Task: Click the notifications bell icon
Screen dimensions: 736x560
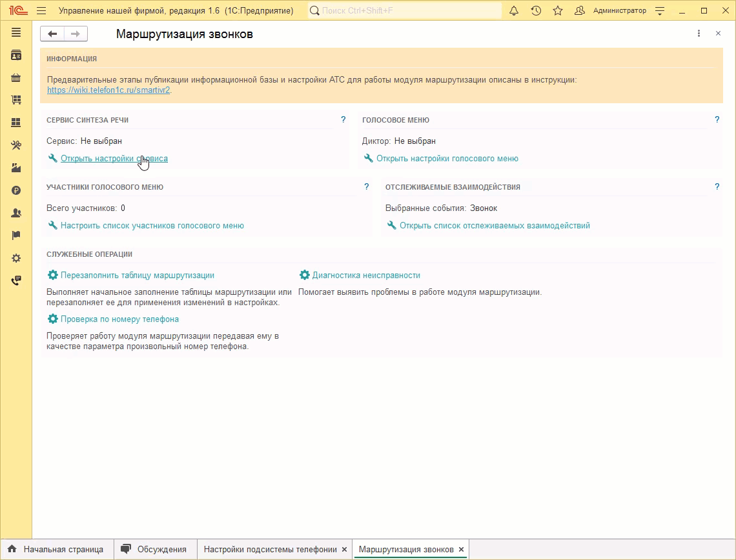Action: click(514, 11)
